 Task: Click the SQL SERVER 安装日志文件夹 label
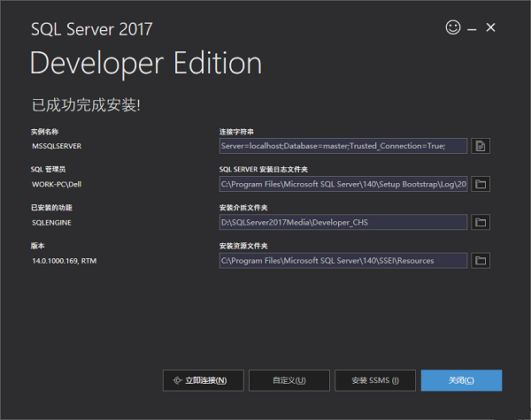(x=264, y=170)
